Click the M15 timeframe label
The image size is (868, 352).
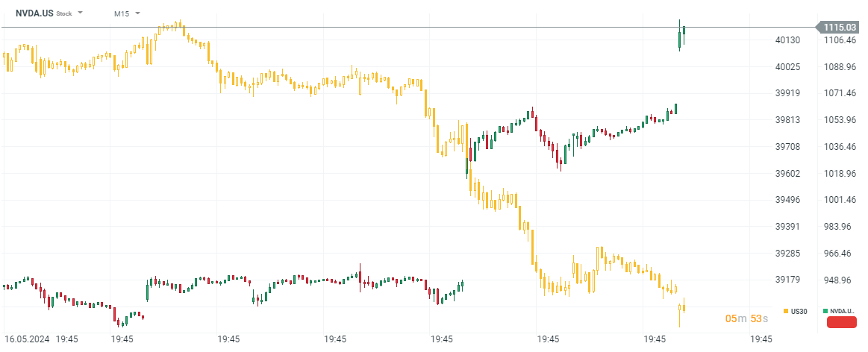[x=121, y=14]
